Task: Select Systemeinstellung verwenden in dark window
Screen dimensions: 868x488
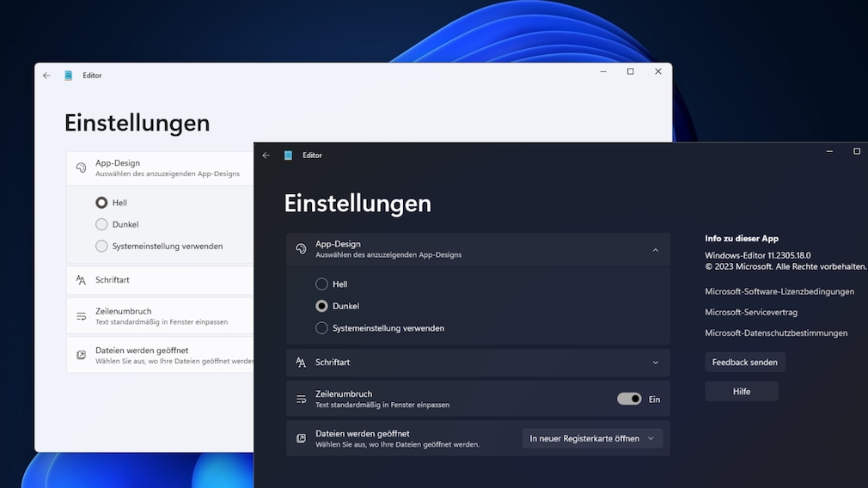Action: (x=321, y=328)
